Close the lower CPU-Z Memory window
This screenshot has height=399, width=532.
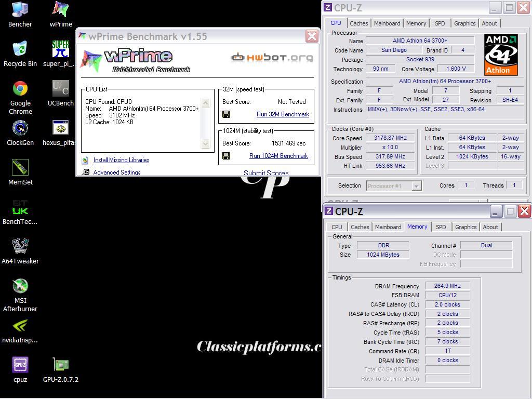click(x=524, y=211)
